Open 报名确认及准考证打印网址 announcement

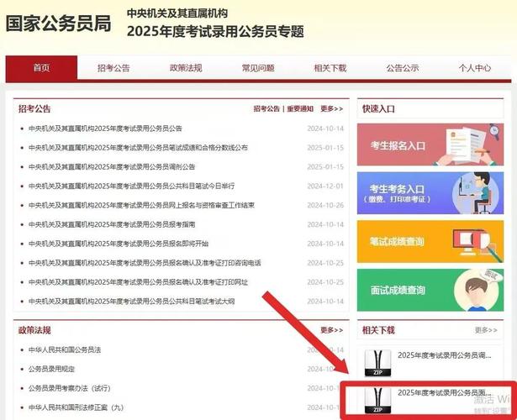(138, 282)
